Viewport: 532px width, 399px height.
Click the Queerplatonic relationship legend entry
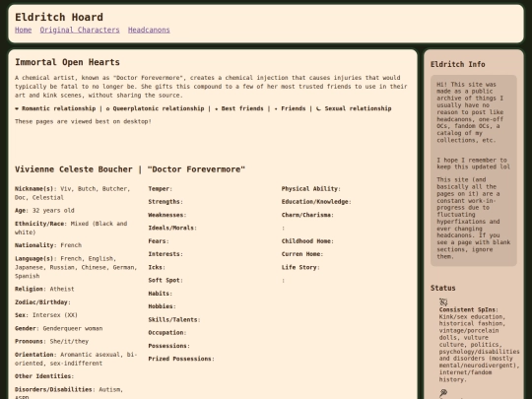click(x=155, y=108)
